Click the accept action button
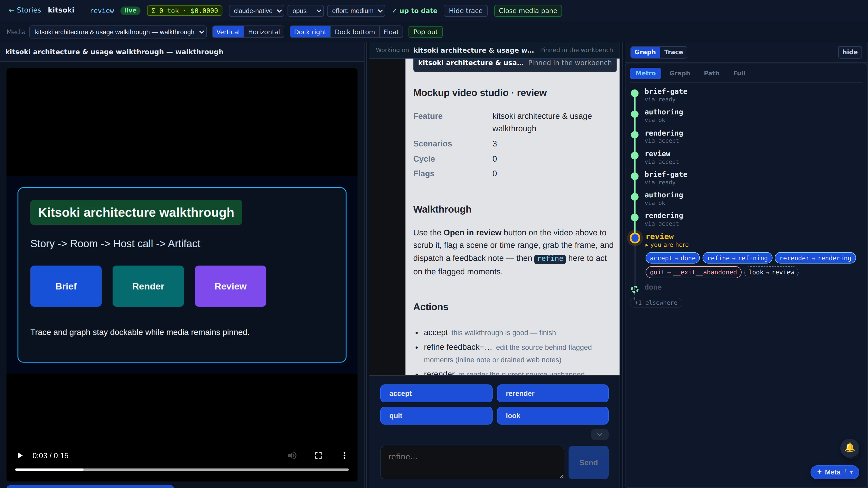The width and height of the screenshot is (868, 488). pos(436,393)
